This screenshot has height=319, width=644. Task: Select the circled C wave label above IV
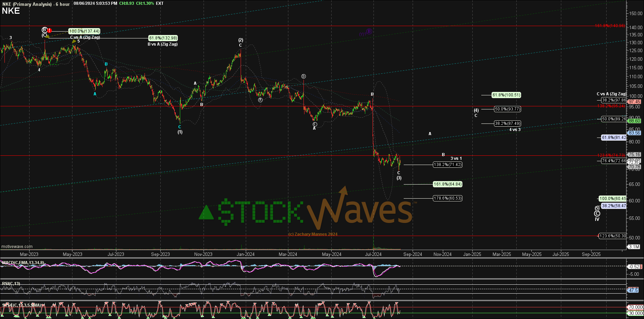[x=597, y=214]
